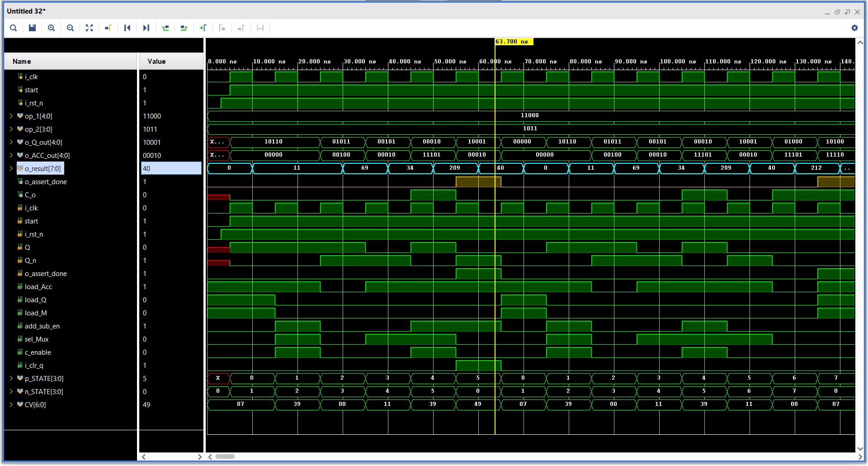Select the Untitled 32 waveform tab
Viewport: 868px width, 466px height.
(26, 11)
